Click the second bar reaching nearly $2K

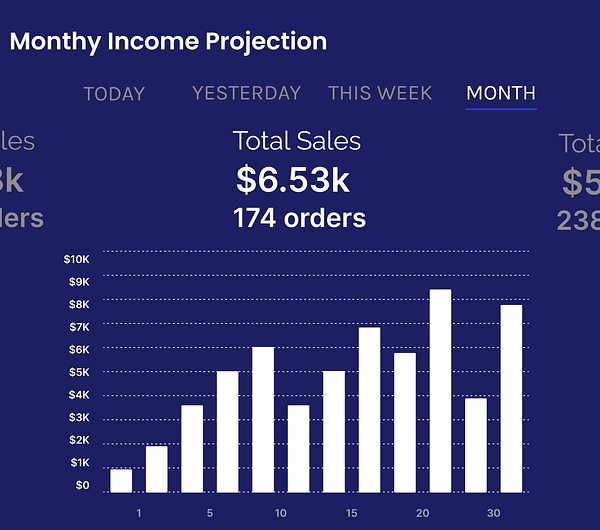point(157,469)
